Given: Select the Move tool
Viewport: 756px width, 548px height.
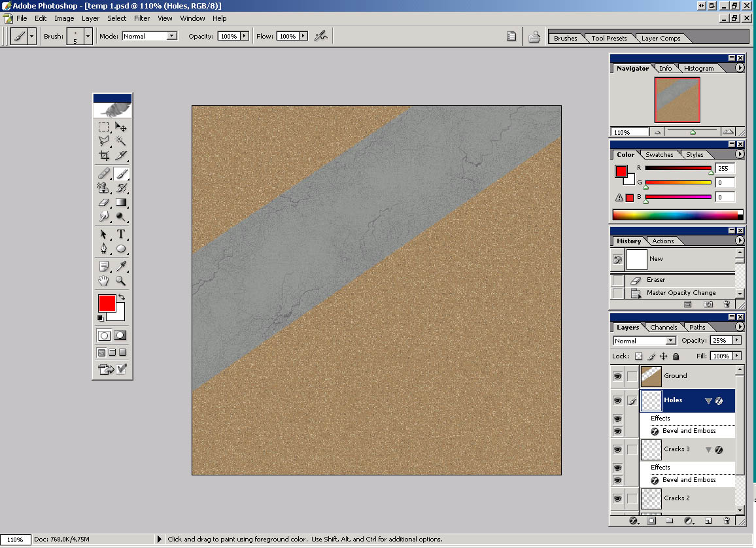Looking at the screenshot, I should [121, 126].
